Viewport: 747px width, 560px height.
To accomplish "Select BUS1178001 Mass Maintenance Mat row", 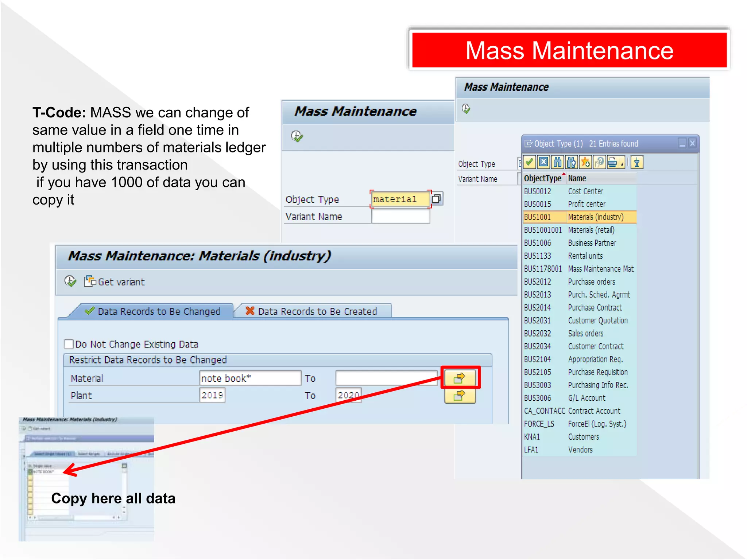I will point(580,269).
